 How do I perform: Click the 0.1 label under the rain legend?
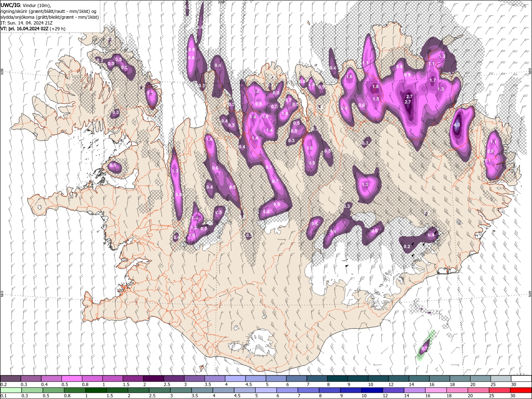coord(3,396)
